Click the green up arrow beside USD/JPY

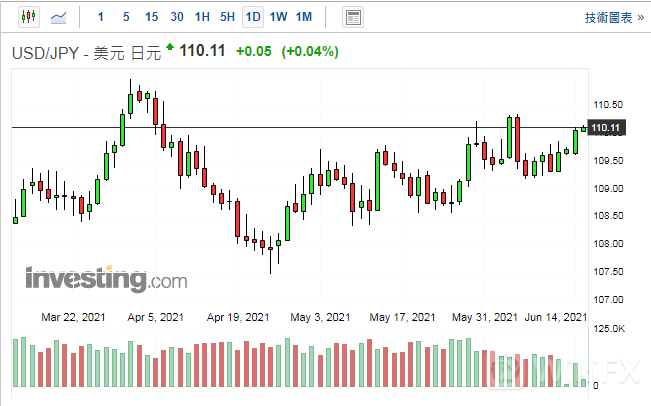click(171, 47)
